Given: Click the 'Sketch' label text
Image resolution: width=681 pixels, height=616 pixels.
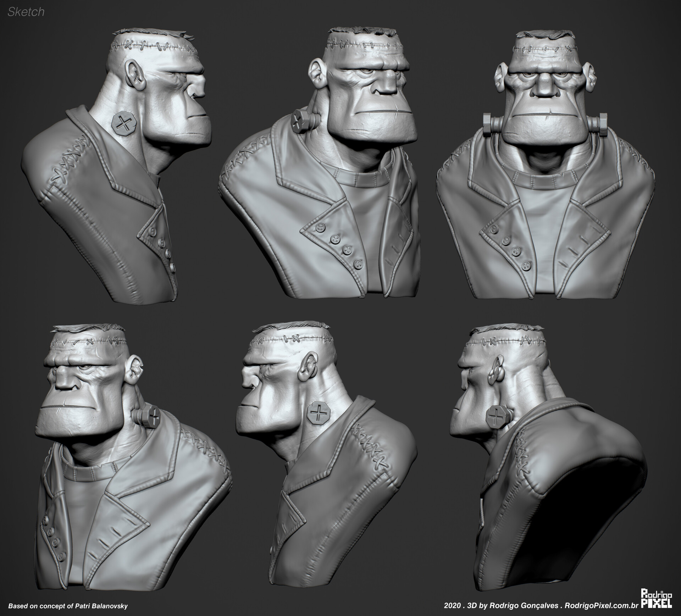Looking at the screenshot, I should tap(26, 12).
